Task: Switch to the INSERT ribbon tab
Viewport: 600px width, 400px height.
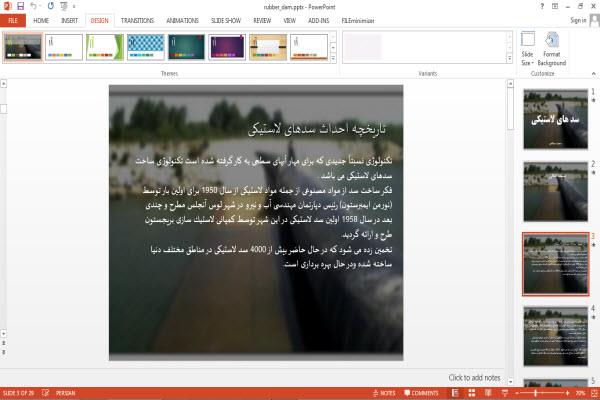Action: tap(69, 21)
